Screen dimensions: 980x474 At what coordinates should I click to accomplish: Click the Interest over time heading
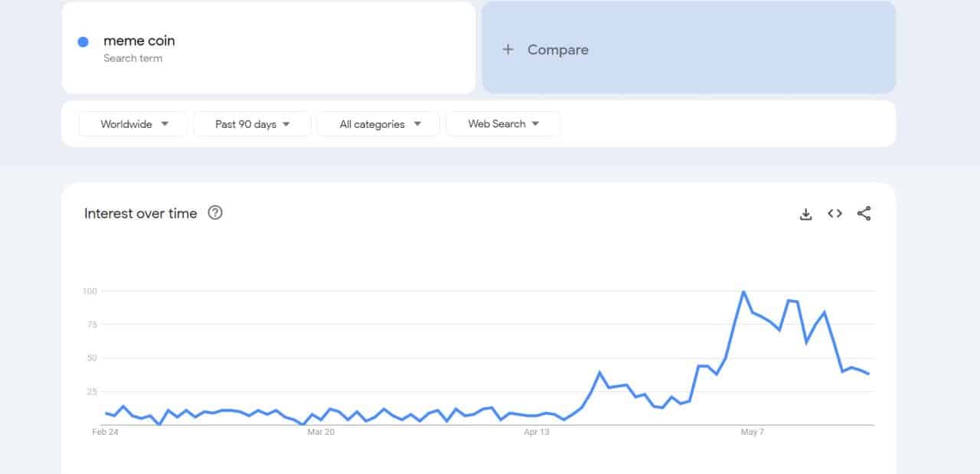click(141, 214)
